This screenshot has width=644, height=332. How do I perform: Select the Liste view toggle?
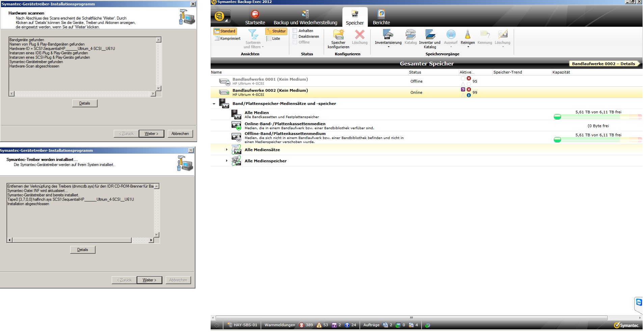point(273,38)
